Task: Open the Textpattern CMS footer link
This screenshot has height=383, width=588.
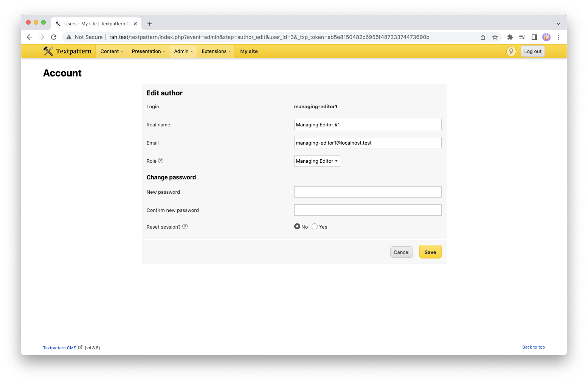Action: 60,348
